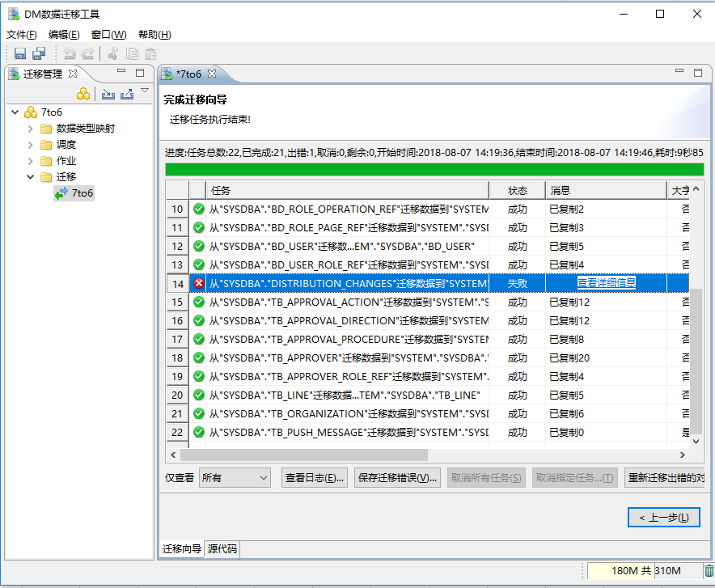715x588 pixels.
Task: Click the table scroll down arrow
Action: coord(696,441)
